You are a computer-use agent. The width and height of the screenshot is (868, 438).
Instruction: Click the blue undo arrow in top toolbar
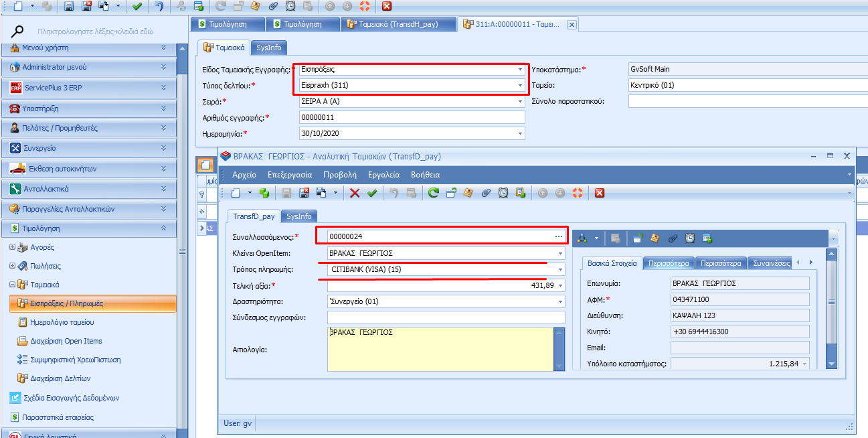(159, 6)
